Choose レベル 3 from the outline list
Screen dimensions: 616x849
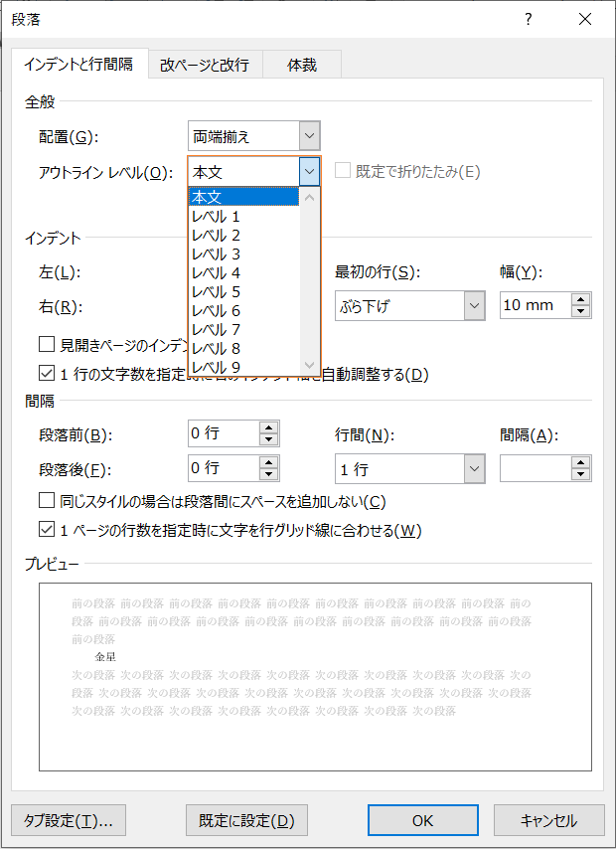point(217,254)
